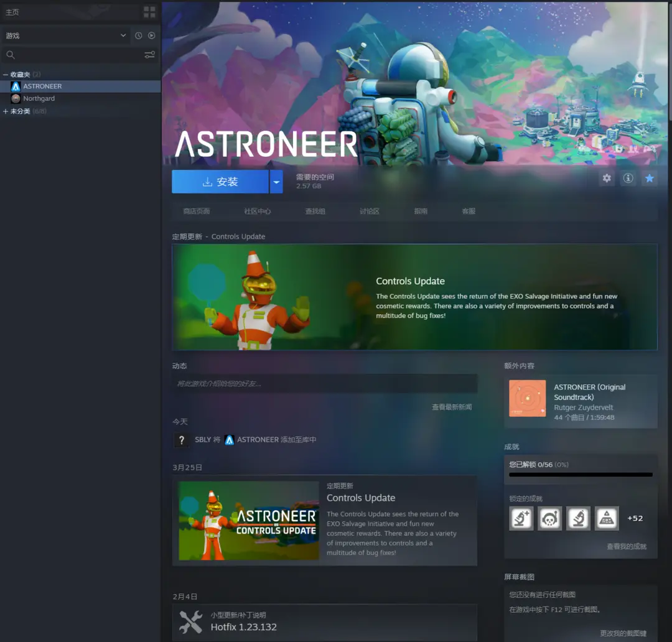
Task: Open Controls Update news thumbnail from 3月25日
Action: click(249, 521)
